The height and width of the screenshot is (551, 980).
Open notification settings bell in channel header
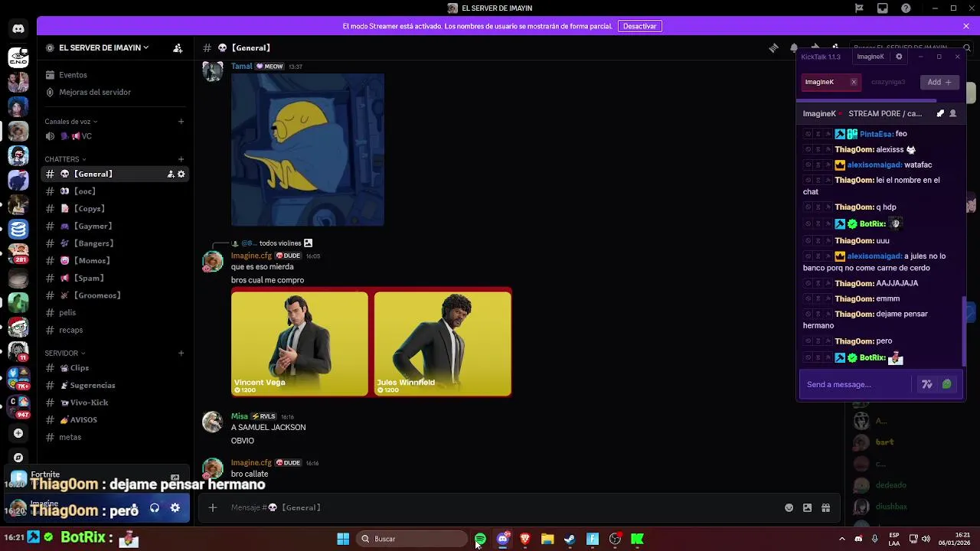[x=794, y=47]
